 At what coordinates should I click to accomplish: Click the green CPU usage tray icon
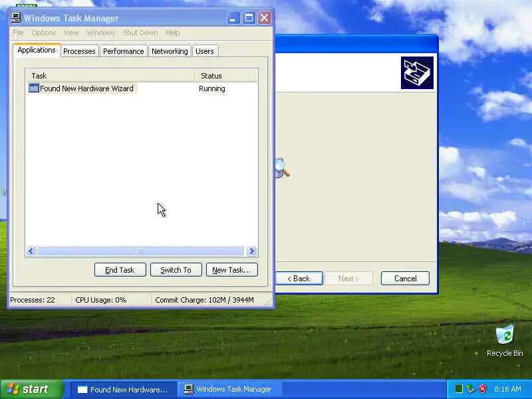[x=458, y=389]
